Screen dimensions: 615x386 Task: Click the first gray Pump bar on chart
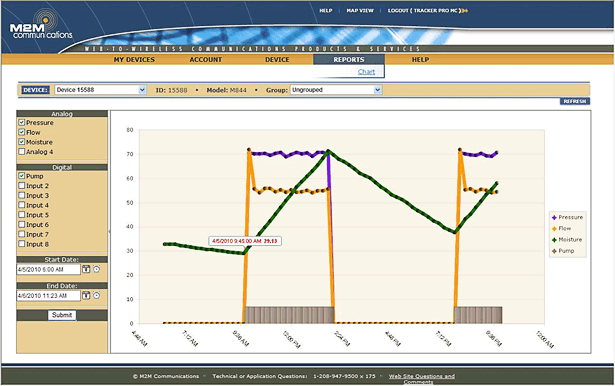289,315
